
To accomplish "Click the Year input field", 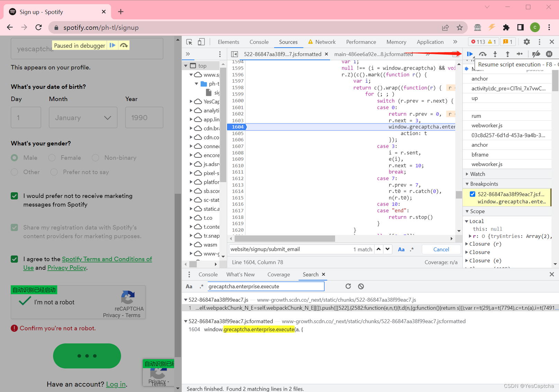I will pos(144,118).
